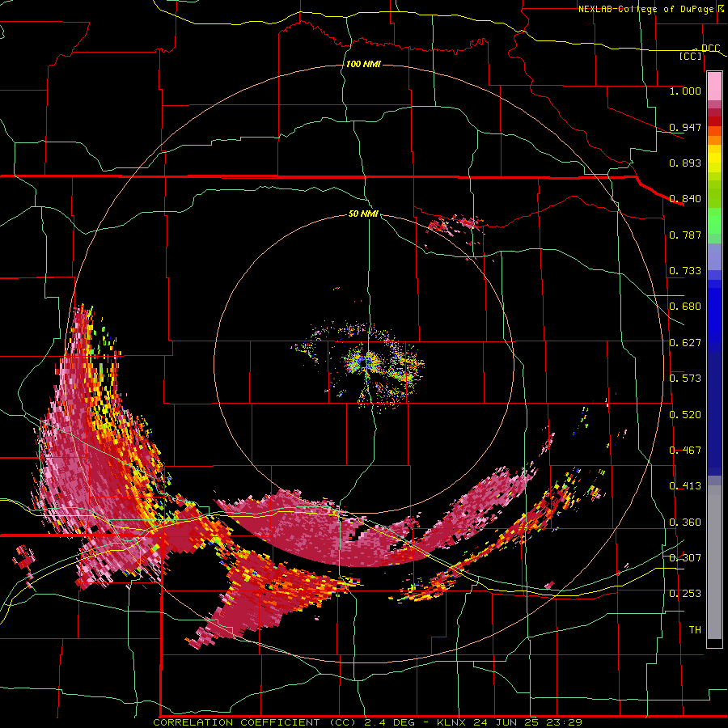
Task: Click the 0.307 scale value
Action: point(685,558)
